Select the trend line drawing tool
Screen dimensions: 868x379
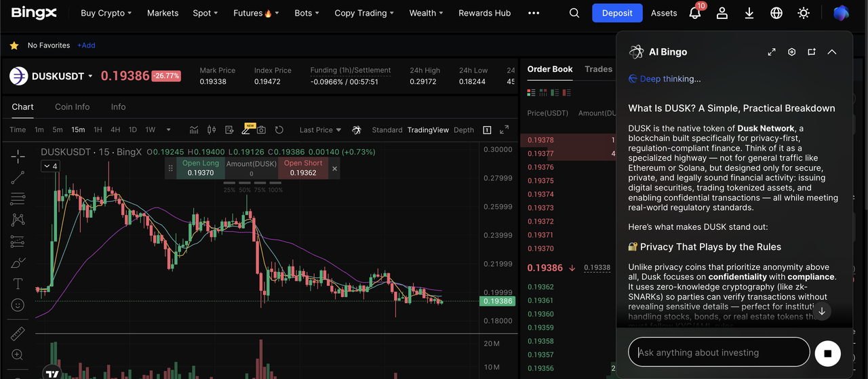18,178
